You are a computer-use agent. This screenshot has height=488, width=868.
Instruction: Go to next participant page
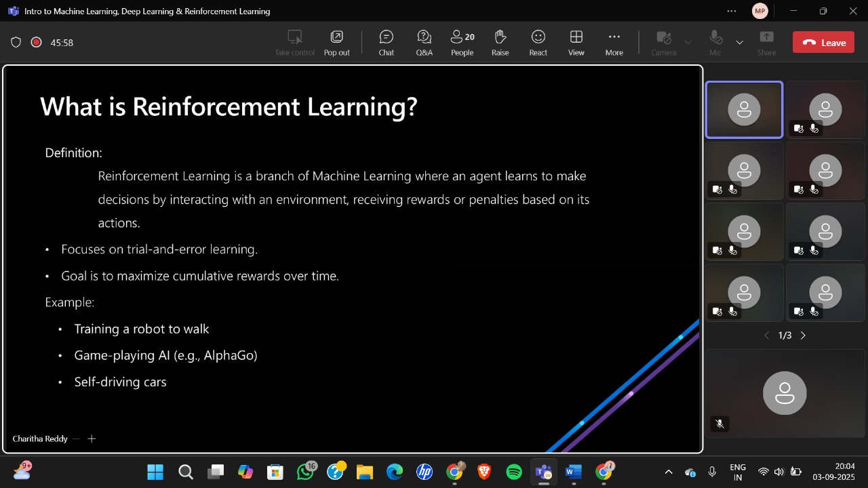803,335
